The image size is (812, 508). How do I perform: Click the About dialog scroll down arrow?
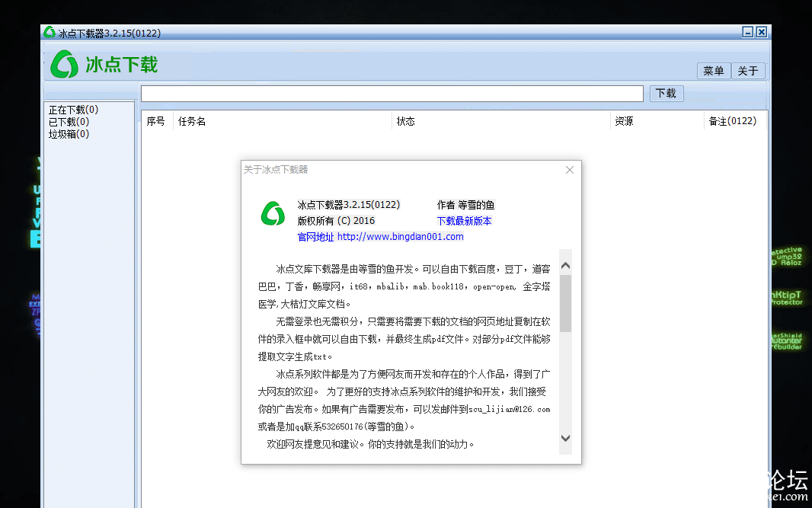tap(565, 438)
